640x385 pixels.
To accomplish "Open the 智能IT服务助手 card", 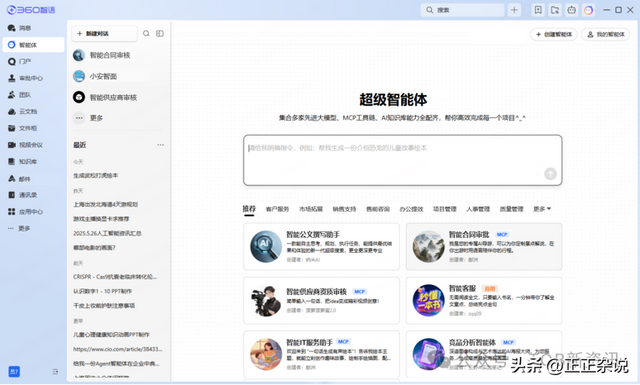I will tap(321, 354).
